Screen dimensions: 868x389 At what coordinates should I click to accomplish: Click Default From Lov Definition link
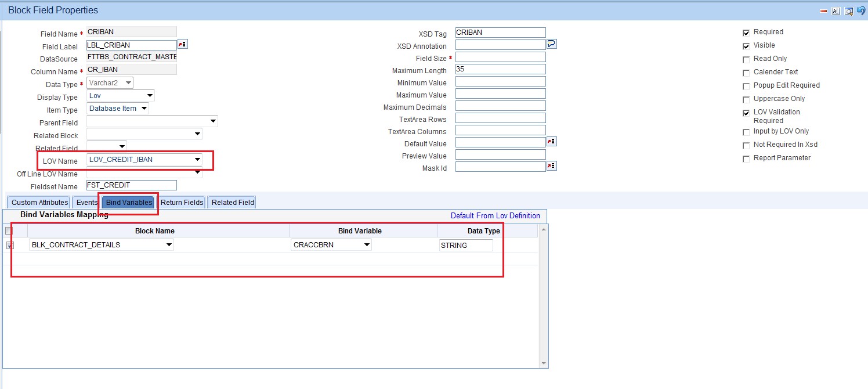click(496, 216)
